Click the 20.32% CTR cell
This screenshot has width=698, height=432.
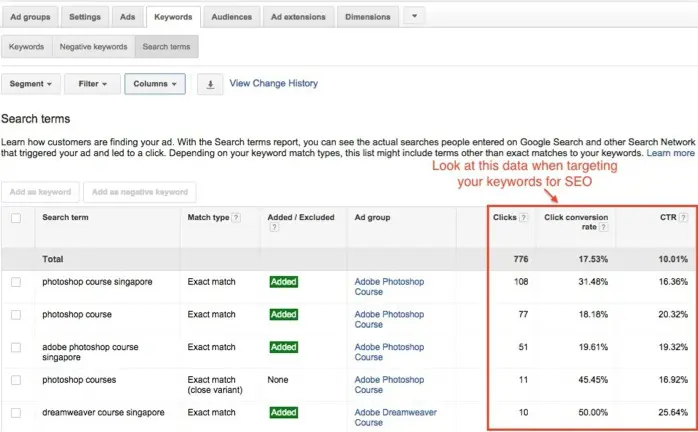point(673,314)
